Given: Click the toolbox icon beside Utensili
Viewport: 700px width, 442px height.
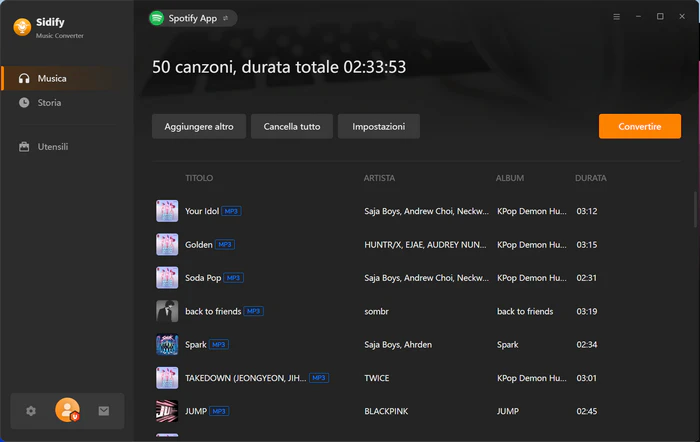Looking at the screenshot, I should [x=24, y=146].
